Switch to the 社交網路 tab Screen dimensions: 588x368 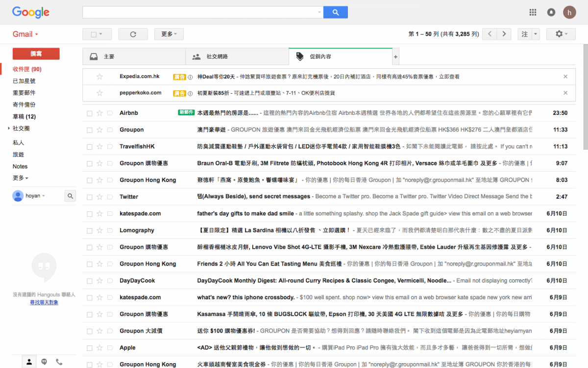(x=237, y=57)
